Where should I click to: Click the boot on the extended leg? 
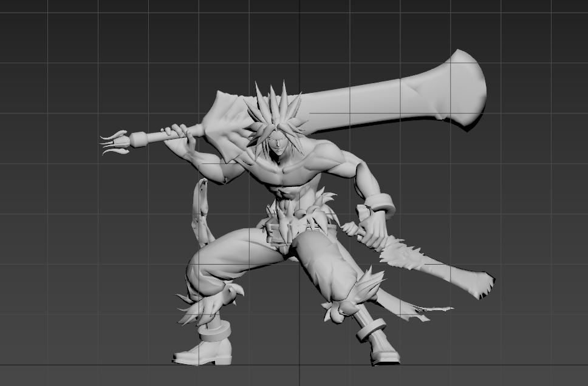click(383, 350)
